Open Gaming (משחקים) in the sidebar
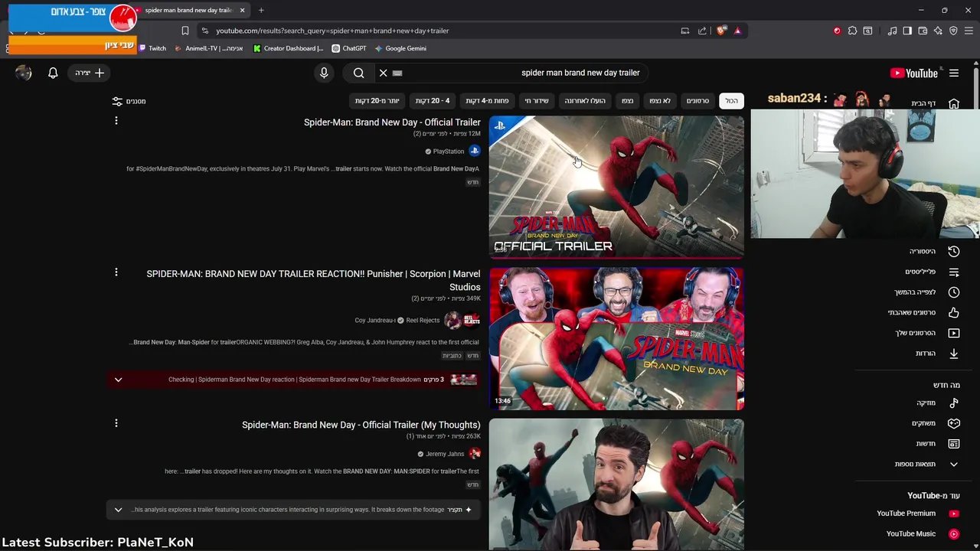980x551 pixels. tap(936, 423)
